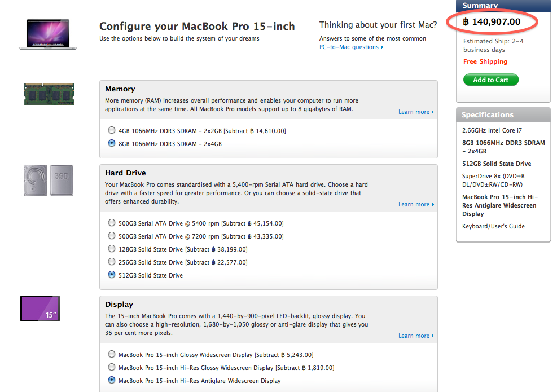This screenshot has width=557, height=392.
Task: Click the memory RAM module icon
Action: pos(49,94)
